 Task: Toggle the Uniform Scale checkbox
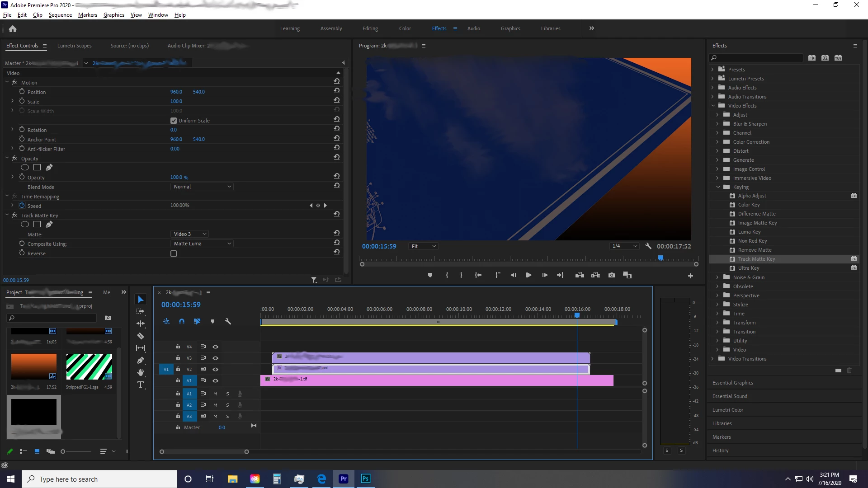click(x=174, y=121)
